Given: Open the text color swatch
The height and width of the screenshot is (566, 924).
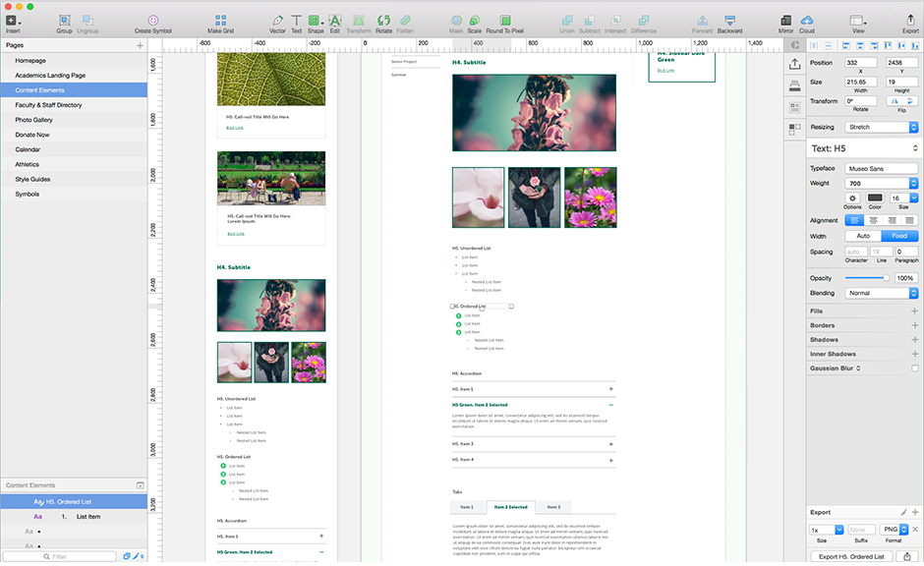Looking at the screenshot, I should tap(874, 198).
